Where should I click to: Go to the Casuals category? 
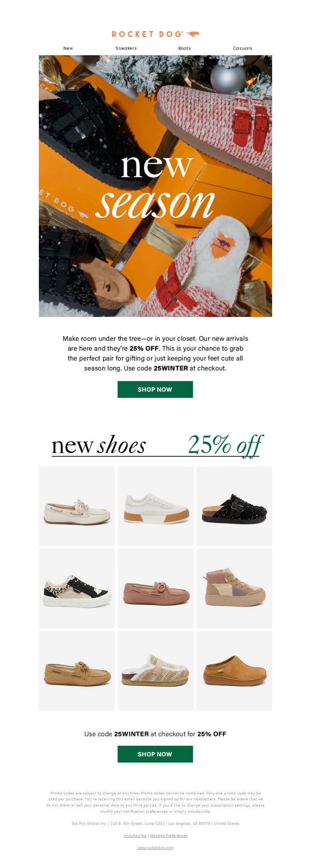coord(243,48)
